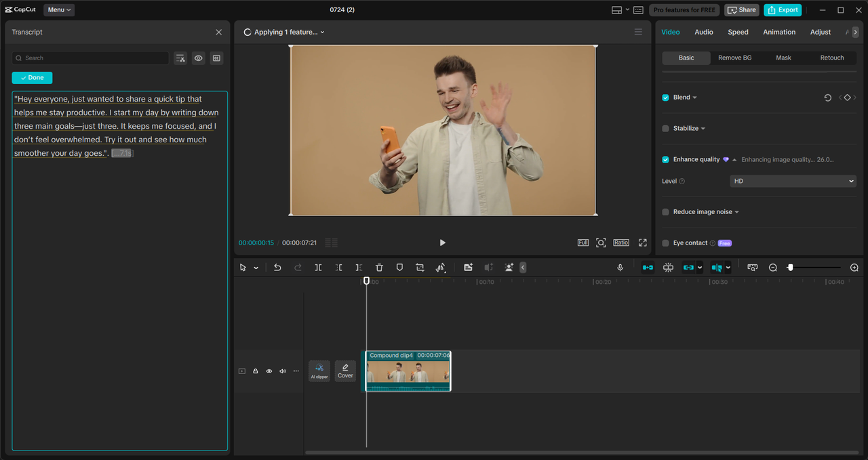This screenshot has height=460, width=868.
Task: Click the Preview eye icon in the Transcript panel
Action: tap(198, 58)
